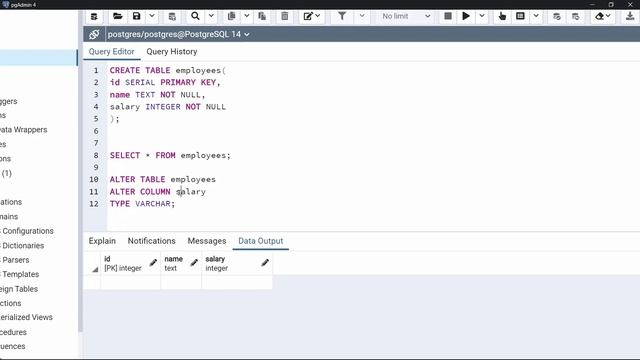Open the Edit pencil menu
Viewport: 640px width, 360px height.
click(311, 16)
